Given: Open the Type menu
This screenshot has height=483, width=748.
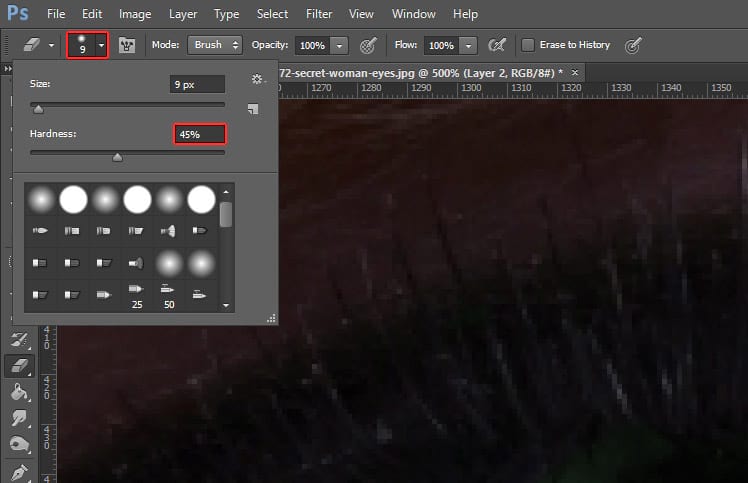Looking at the screenshot, I should 227,14.
